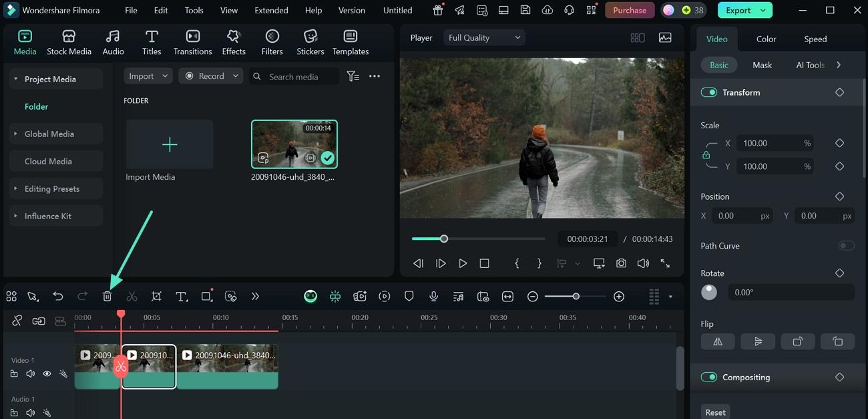This screenshot has height=419, width=868.
Task: Adjust volume via player speaker icon
Action: pos(643,263)
